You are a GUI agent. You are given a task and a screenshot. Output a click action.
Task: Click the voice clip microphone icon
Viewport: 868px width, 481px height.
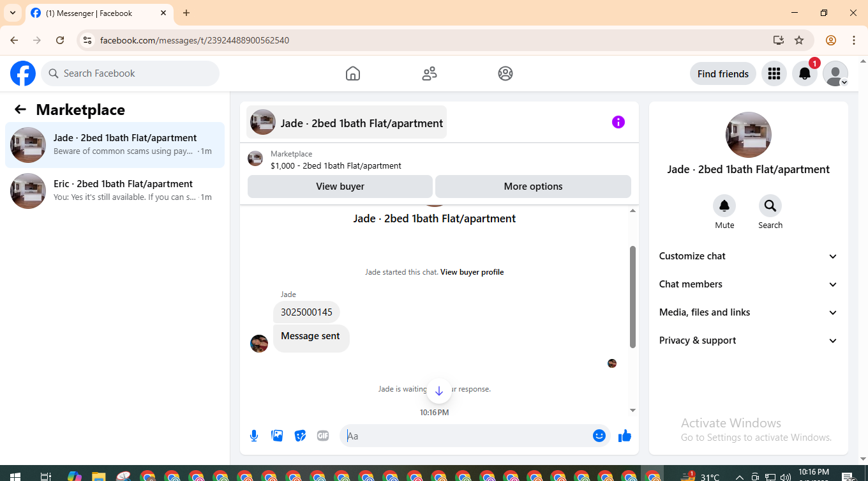254,436
